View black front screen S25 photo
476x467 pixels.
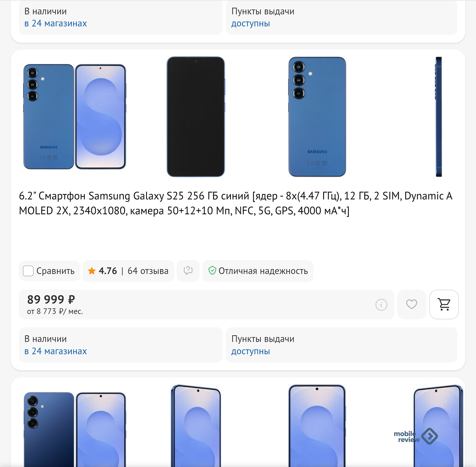coord(196,117)
